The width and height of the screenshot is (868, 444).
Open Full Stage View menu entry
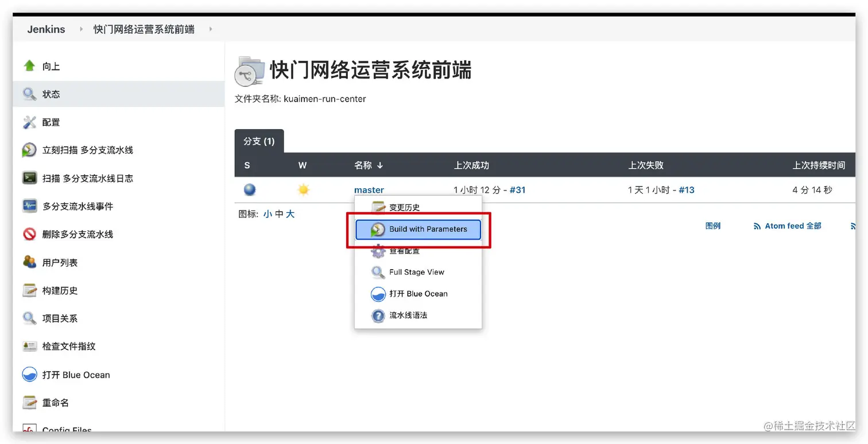coord(418,272)
